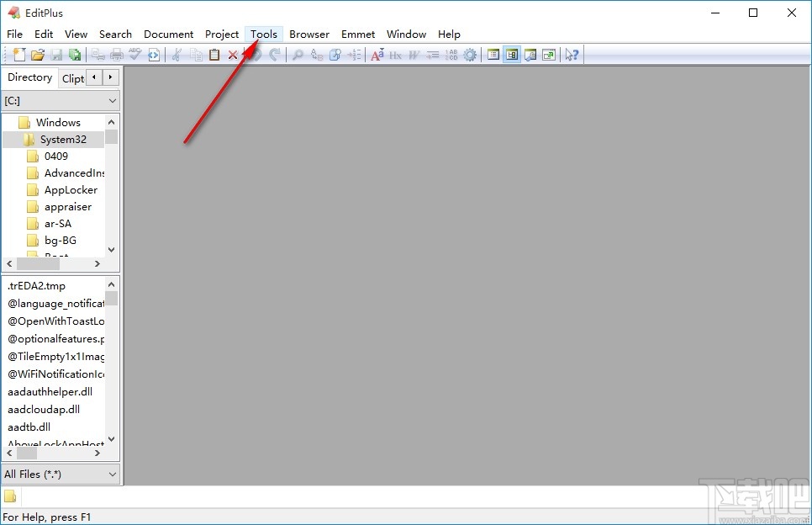Open the All Files (*.*) filter dropdown
Screen dimensions: 812x525
click(x=61, y=474)
